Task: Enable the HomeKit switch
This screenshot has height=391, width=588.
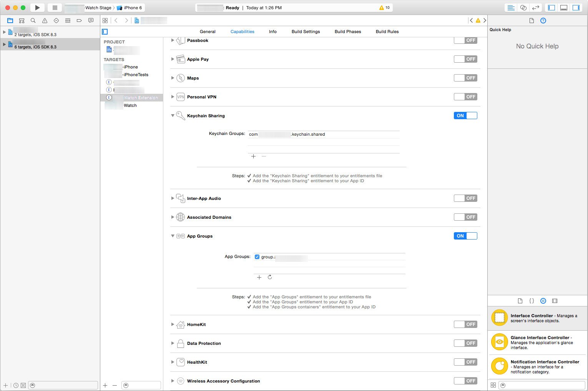Action: (465, 324)
